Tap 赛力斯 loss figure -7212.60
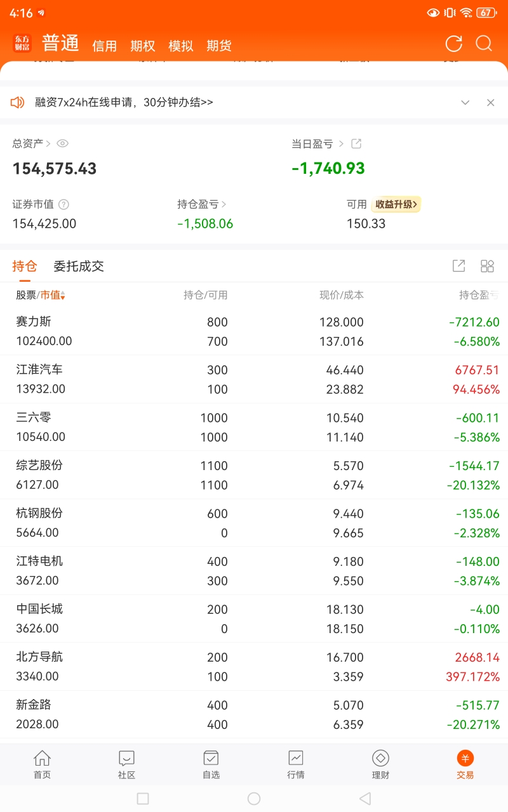This screenshot has width=508, height=812. tap(474, 322)
